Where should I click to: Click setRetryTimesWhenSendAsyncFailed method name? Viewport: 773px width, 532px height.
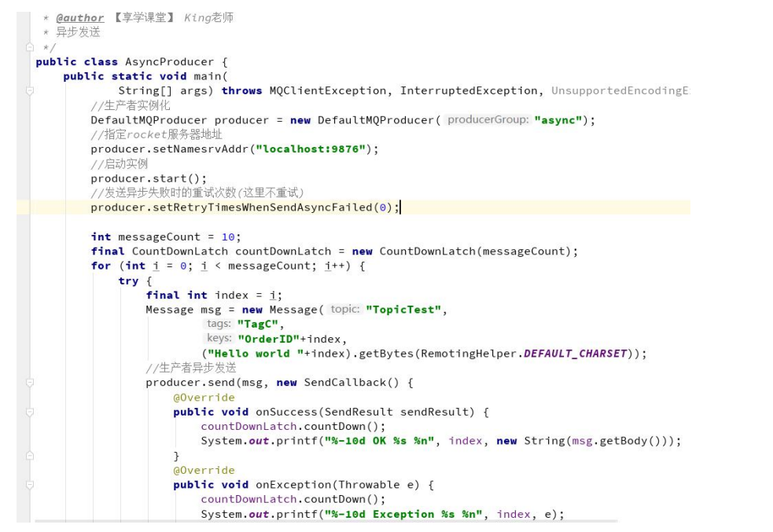click(x=263, y=208)
